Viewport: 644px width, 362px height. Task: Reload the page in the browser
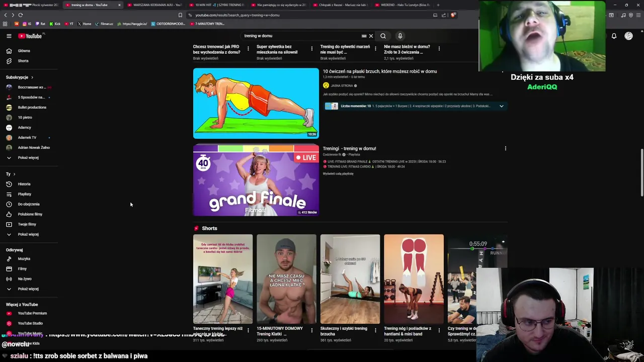click(20, 15)
